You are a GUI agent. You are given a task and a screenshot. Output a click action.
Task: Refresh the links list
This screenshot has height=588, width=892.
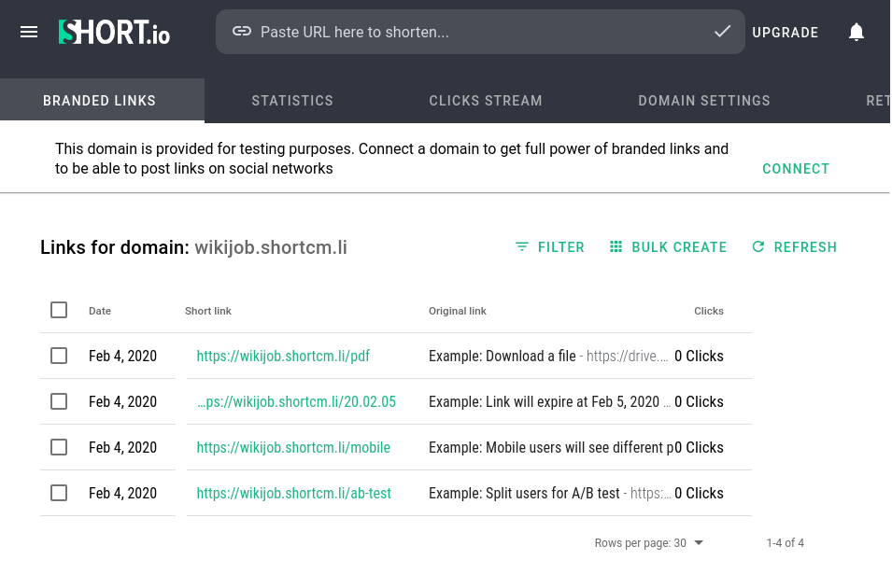point(794,247)
